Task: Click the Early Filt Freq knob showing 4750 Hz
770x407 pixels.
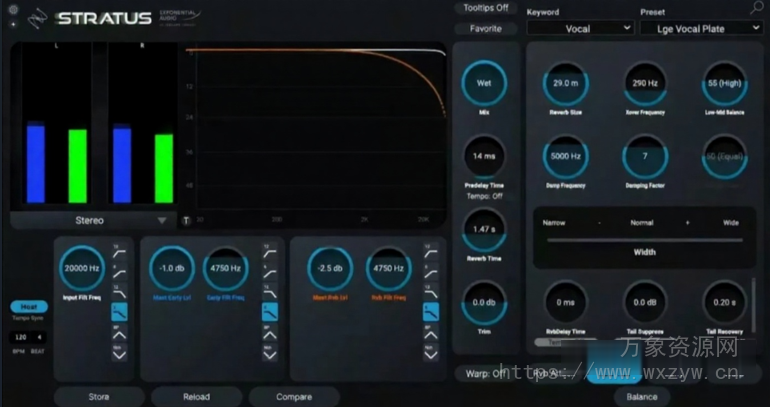Action: tap(225, 269)
